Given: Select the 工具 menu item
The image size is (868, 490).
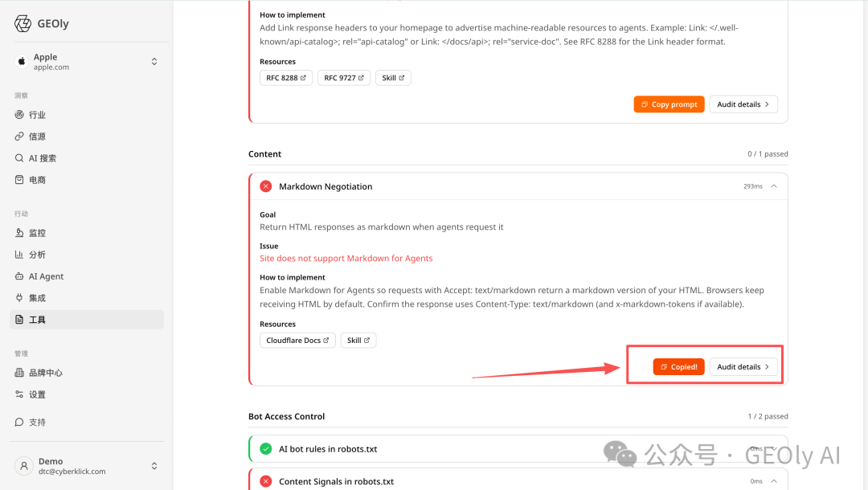Looking at the screenshot, I should [86, 320].
